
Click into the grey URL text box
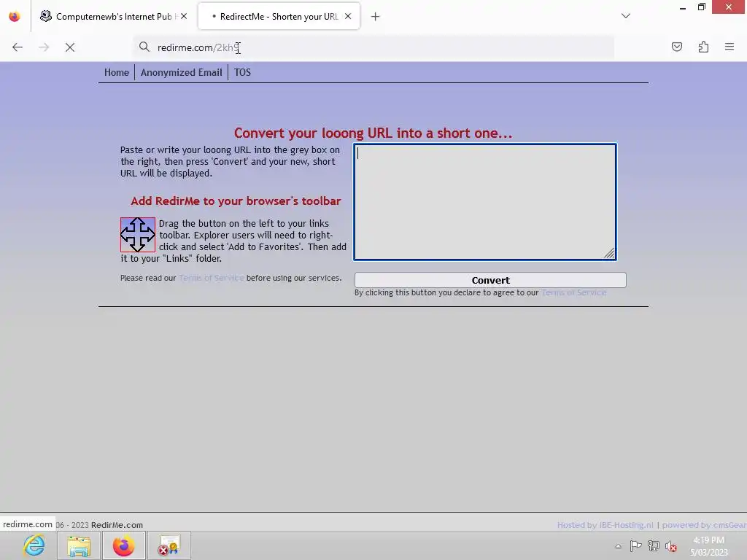click(485, 202)
